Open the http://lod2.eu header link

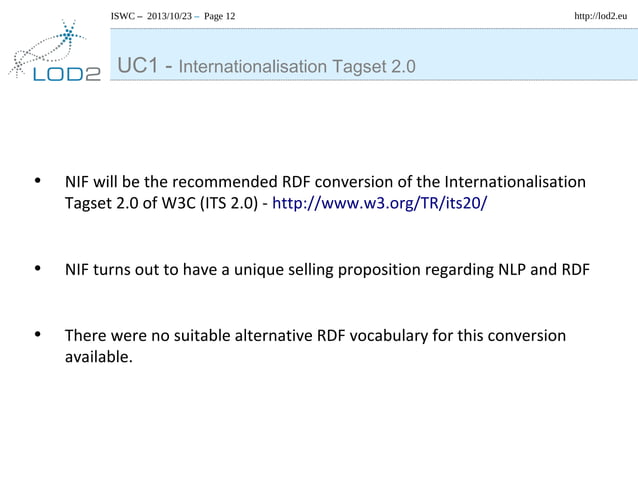[601, 16]
